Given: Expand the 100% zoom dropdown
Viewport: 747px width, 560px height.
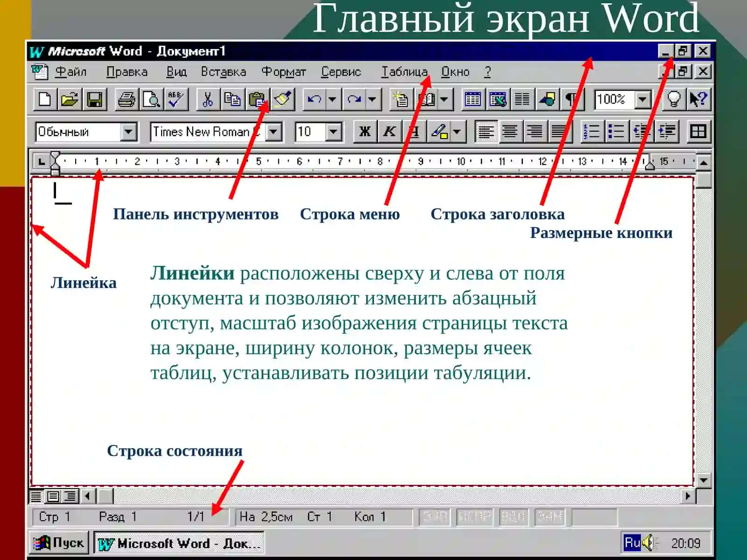Looking at the screenshot, I should 643,99.
